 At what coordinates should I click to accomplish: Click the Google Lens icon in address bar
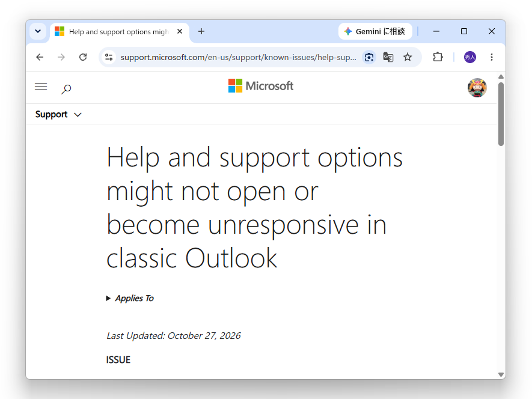[369, 57]
